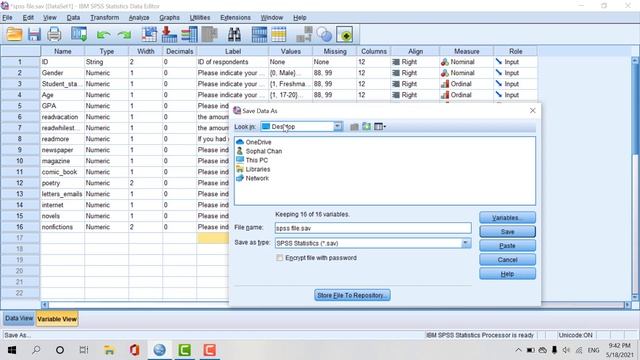Image resolution: width=640 pixels, height=360 pixels.
Task: Enable Encrypt file with password checkbox
Action: (x=280, y=258)
